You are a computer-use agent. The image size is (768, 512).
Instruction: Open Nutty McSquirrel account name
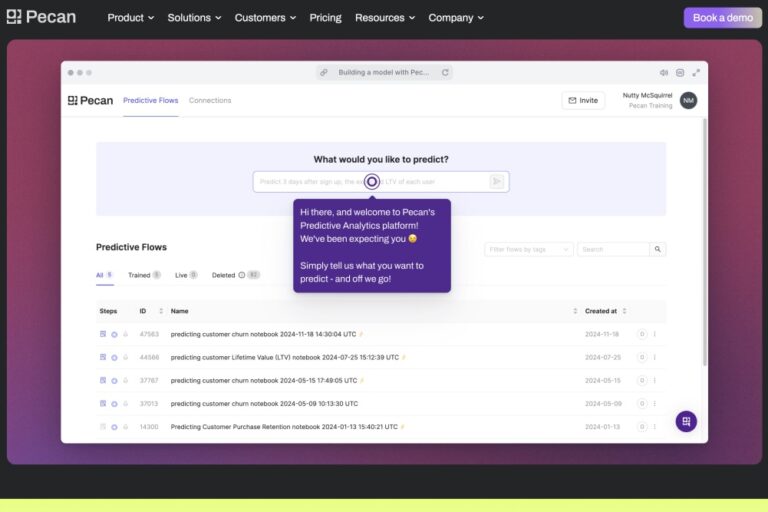(x=647, y=96)
